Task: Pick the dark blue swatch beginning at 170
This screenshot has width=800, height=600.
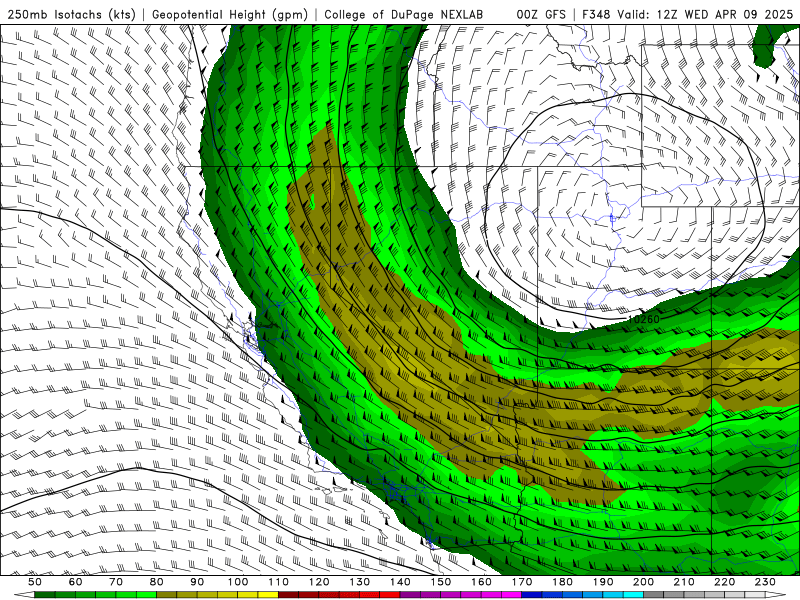Action: coord(532,595)
